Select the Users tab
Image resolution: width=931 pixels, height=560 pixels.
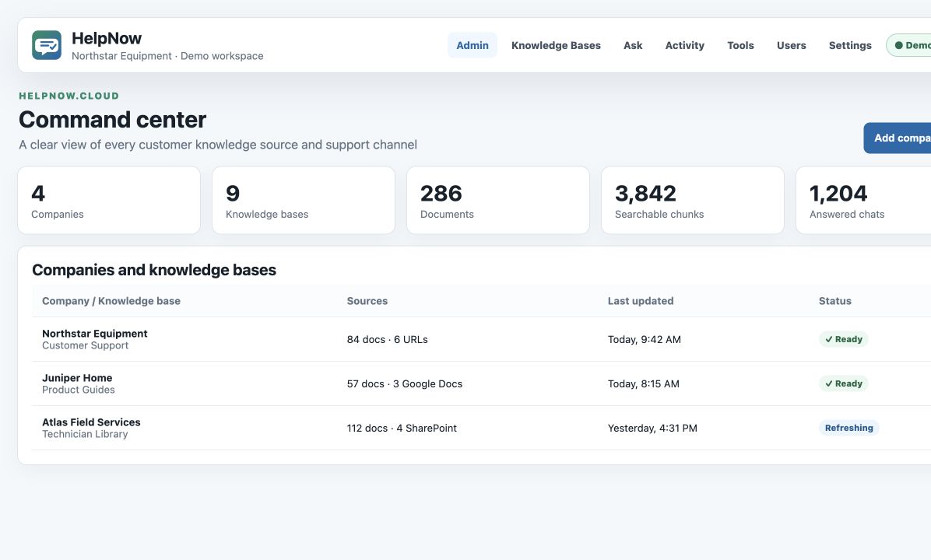point(792,45)
